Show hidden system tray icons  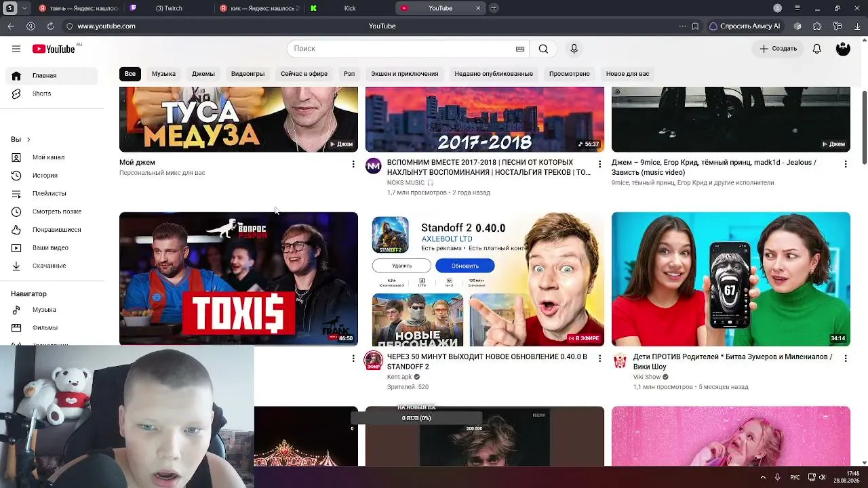pos(762,477)
